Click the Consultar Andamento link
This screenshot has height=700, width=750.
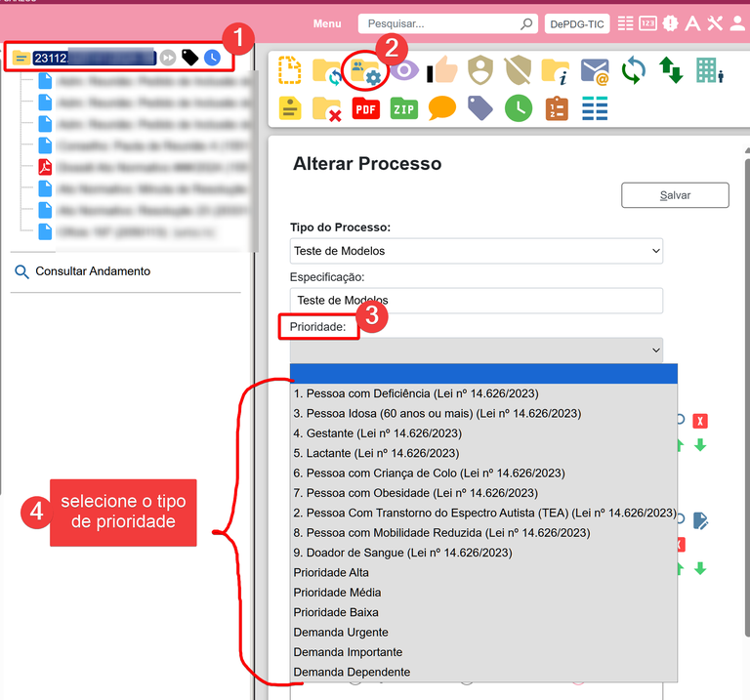coord(93,271)
